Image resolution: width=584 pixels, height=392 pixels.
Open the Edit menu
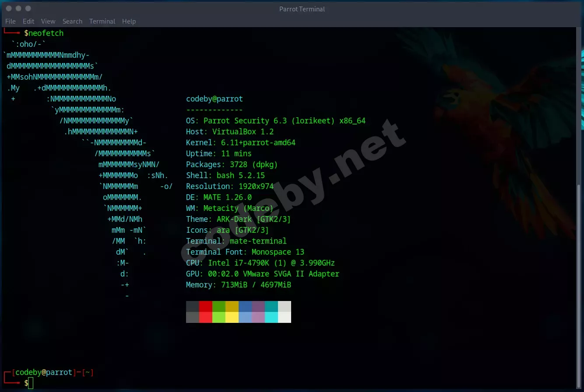pyautogui.click(x=28, y=21)
